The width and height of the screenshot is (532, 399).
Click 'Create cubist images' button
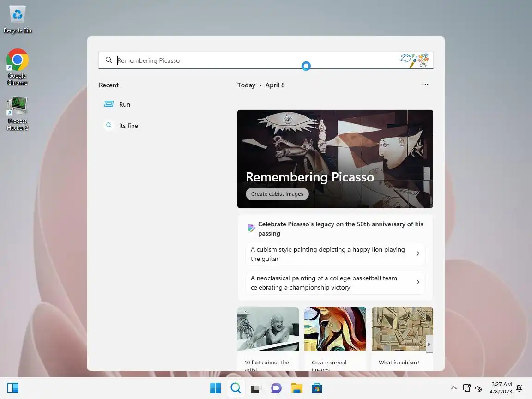point(277,194)
